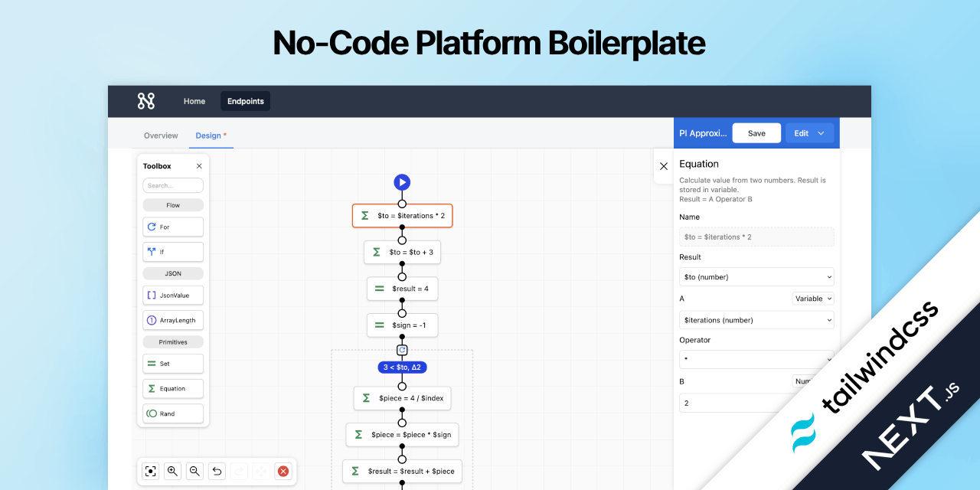Open the Operator * dropdown
980x490 pixels.
(x=756, y=360)
